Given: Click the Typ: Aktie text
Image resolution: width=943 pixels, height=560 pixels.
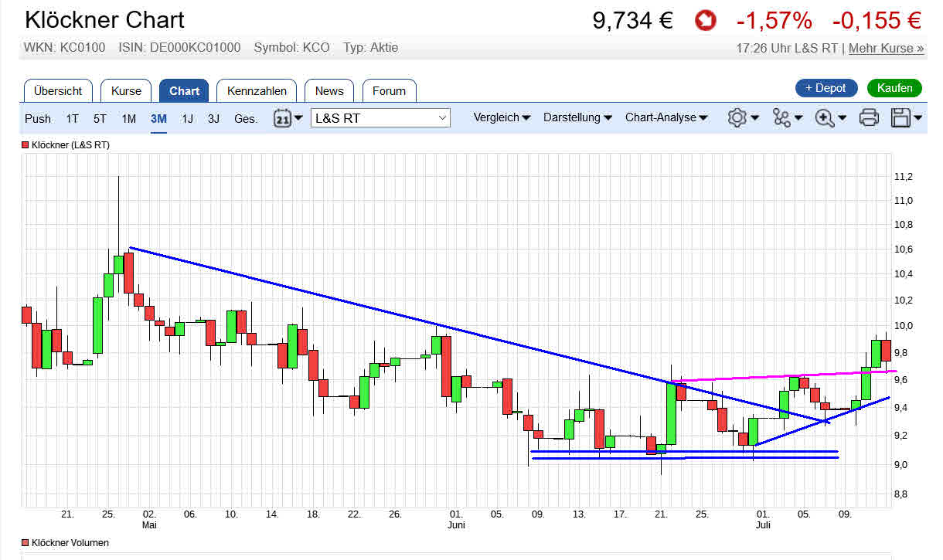Looking at the screenshot, I should pyautogui.click(x=371, y=48).
